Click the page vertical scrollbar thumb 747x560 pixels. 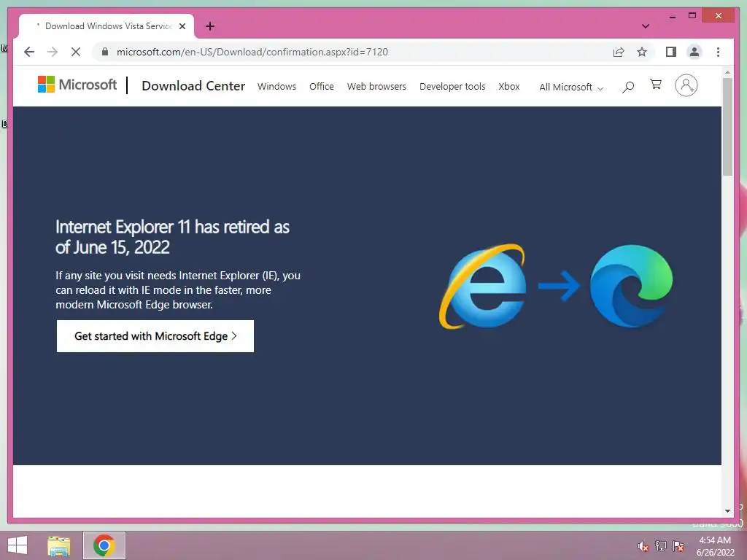[727, 127]
